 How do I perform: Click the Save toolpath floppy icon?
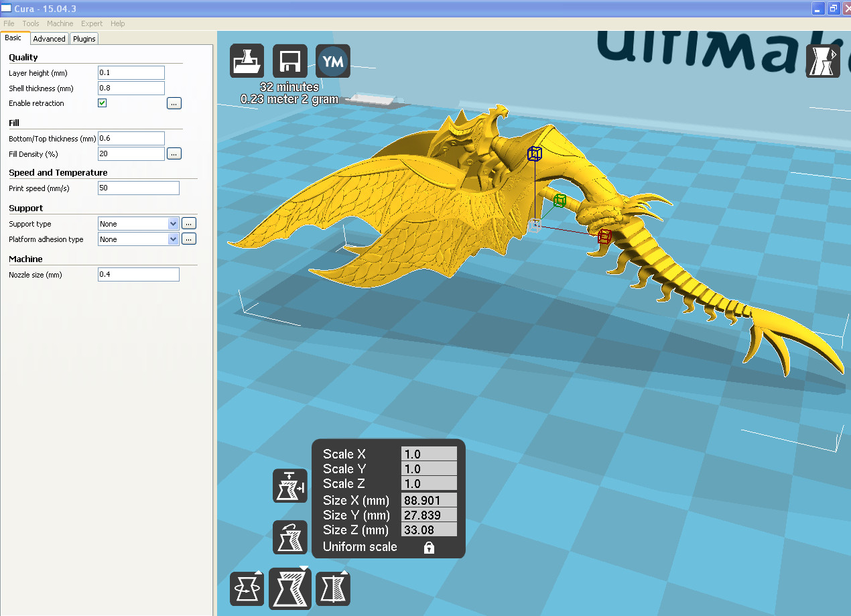pos(289,62)
